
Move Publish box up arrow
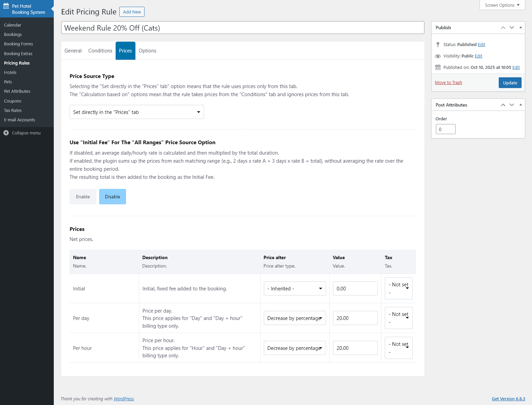coord(503,28)
